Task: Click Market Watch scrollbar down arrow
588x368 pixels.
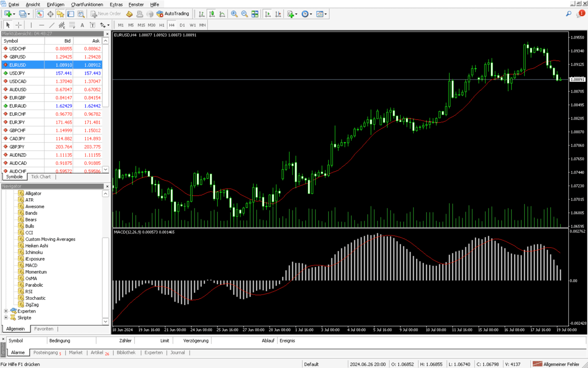Action: point(106,170)
